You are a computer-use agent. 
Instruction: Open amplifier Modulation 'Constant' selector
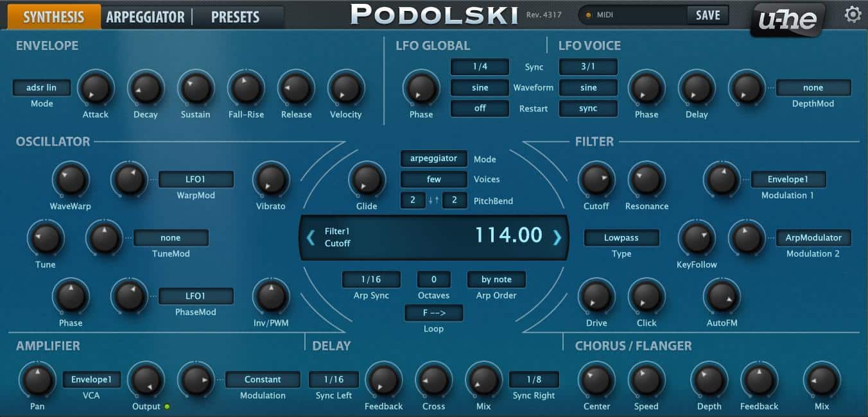click(263, 380)
